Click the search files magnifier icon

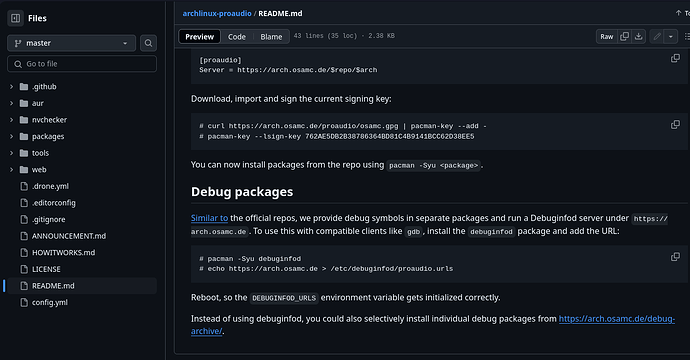point(148,43)
